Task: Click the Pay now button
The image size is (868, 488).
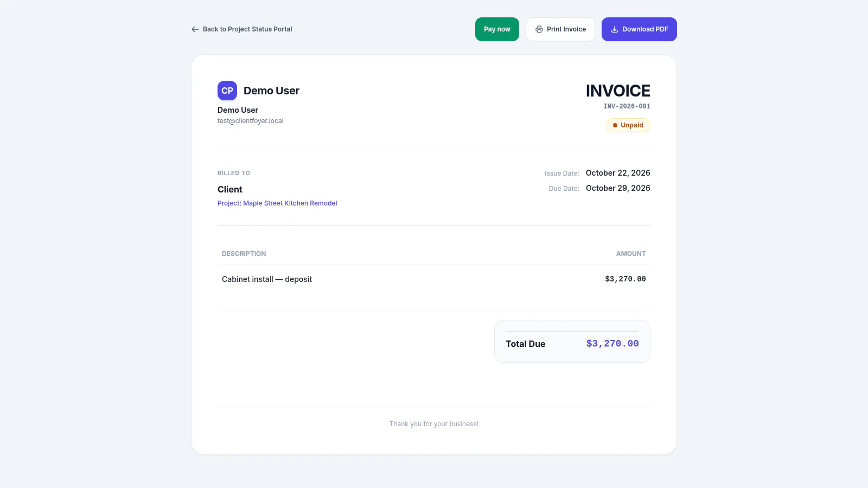Action: 497,29
